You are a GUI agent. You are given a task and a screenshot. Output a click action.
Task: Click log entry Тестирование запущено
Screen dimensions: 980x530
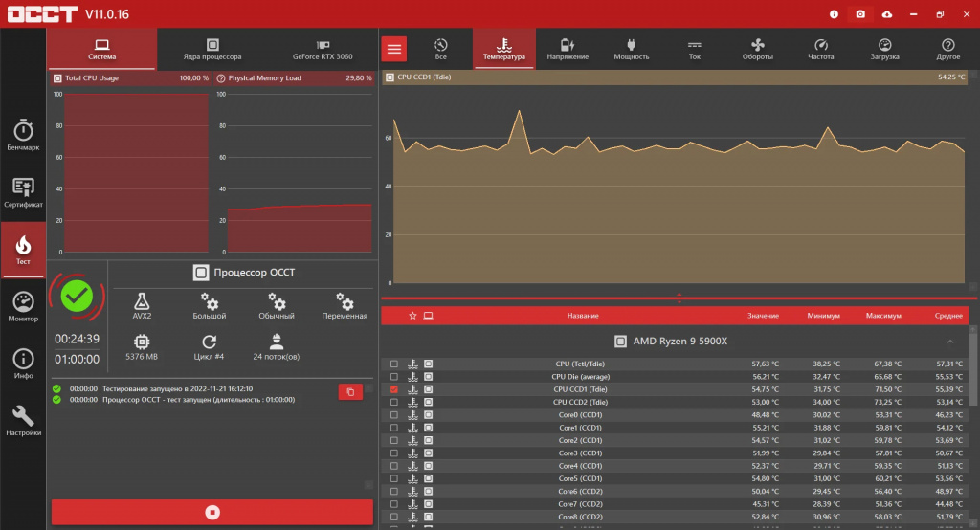pyautogui.click(x=177, y=388)
